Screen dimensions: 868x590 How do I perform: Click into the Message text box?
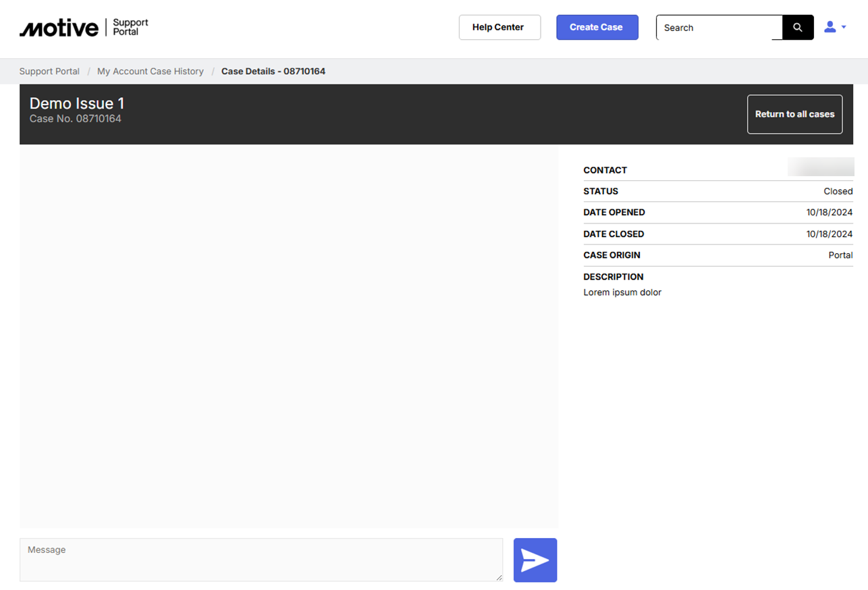(261, 560)
